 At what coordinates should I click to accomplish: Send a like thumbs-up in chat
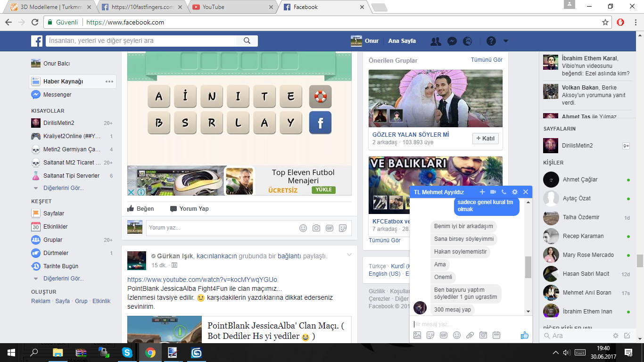pos(524,335)
